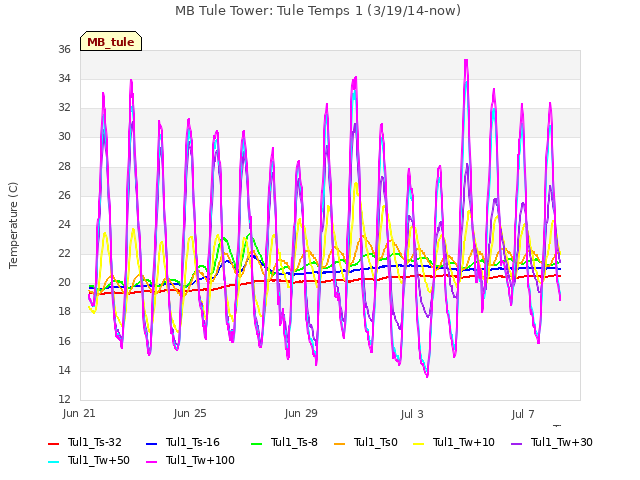Click the 24 y-axis tick label

click(x=64, y=224)
